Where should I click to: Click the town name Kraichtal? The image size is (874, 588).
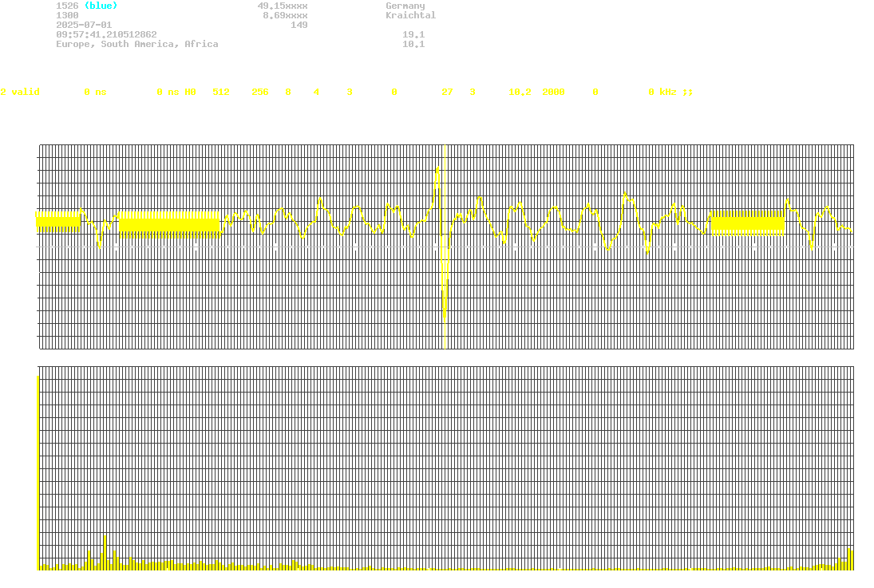tap(411, 15)
